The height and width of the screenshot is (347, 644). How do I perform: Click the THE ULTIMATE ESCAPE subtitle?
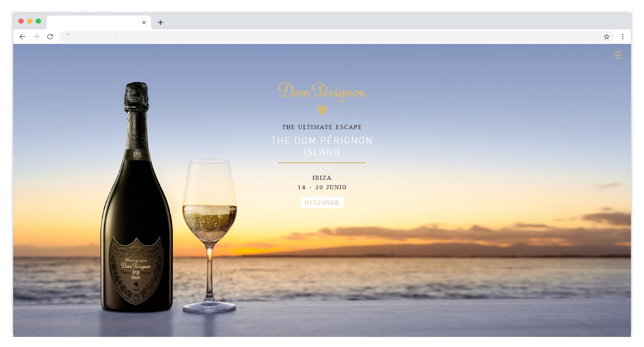click(322, 127)
